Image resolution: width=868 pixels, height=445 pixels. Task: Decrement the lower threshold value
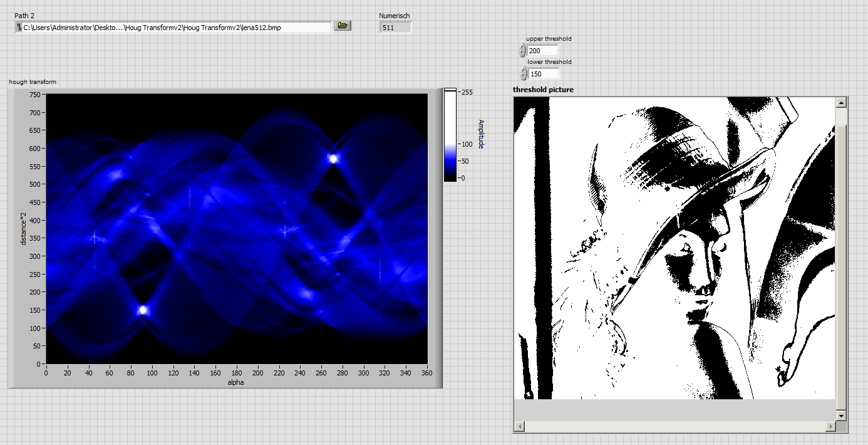(x=523, y=77)
